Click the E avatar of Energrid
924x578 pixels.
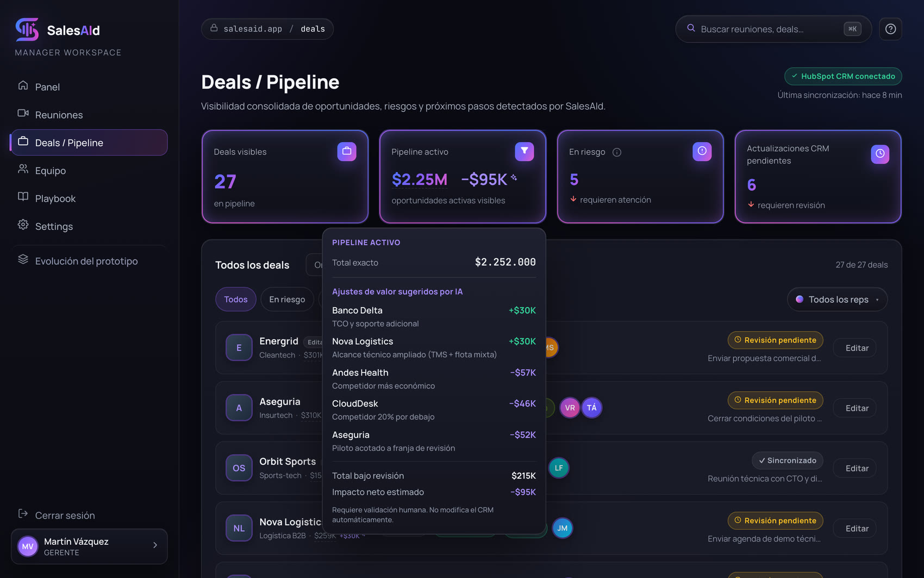(x=239, y=347)
